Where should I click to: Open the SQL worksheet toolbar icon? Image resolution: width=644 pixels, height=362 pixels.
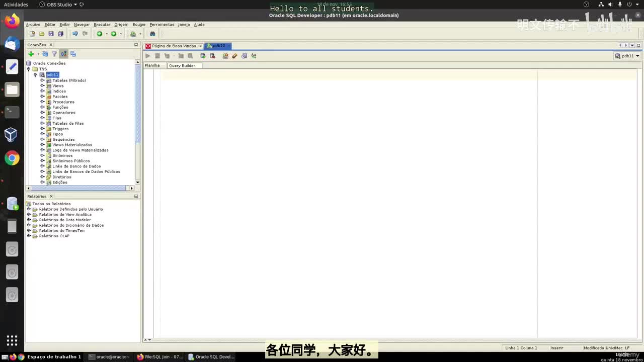133,34
